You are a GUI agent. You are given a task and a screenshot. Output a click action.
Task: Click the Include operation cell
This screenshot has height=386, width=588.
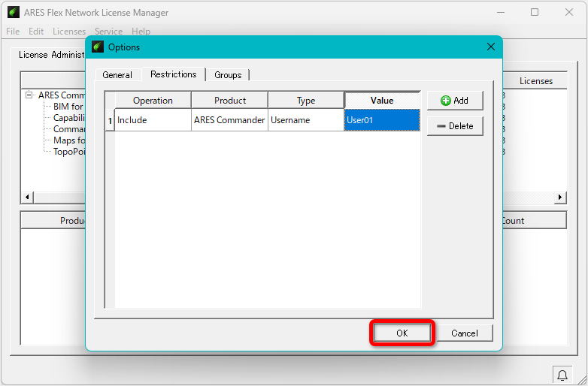153,120
